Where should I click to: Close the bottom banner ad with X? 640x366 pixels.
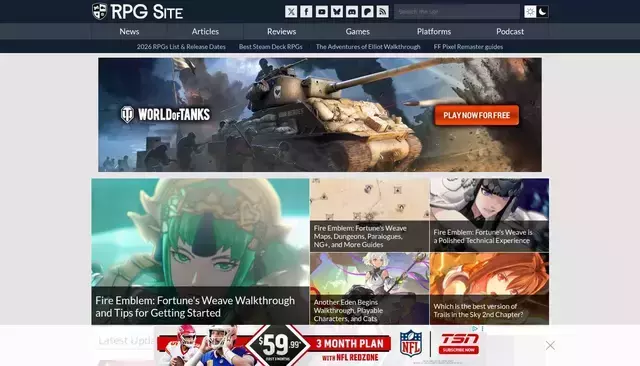[550, 346]
